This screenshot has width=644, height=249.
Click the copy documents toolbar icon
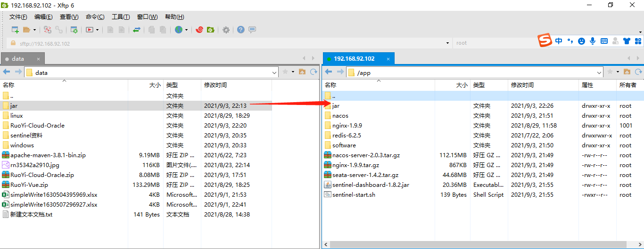(x=151, y=30)
